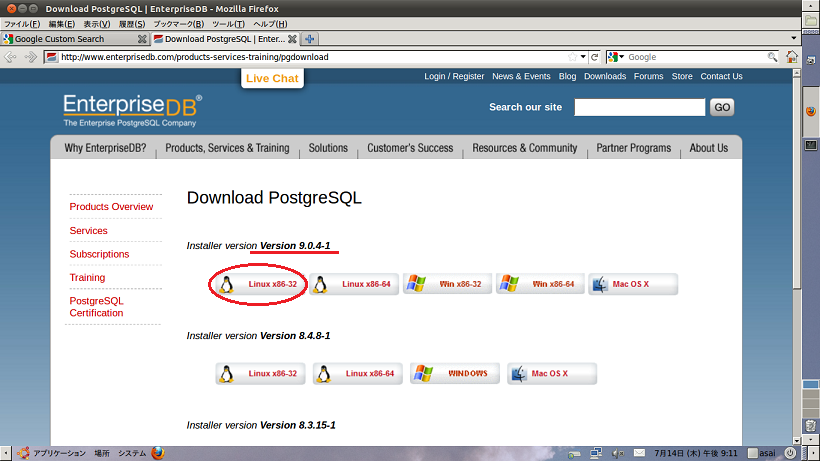Open the Subscriptions sidebar link
The image size is (820, 461).
[99, 254]
